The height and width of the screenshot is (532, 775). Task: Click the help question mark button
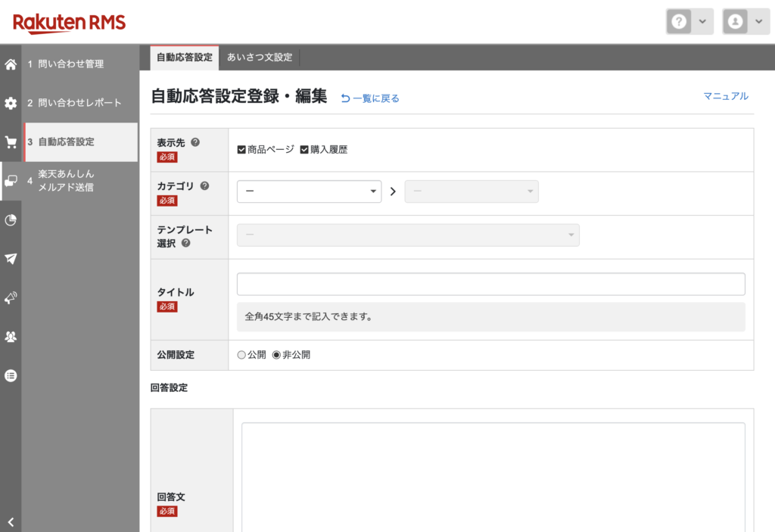click(679, 22)
